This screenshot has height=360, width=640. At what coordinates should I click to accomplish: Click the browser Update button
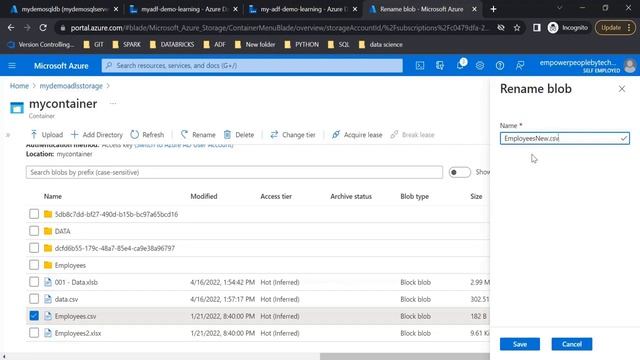pyautogui.click(x=615, y=27)
